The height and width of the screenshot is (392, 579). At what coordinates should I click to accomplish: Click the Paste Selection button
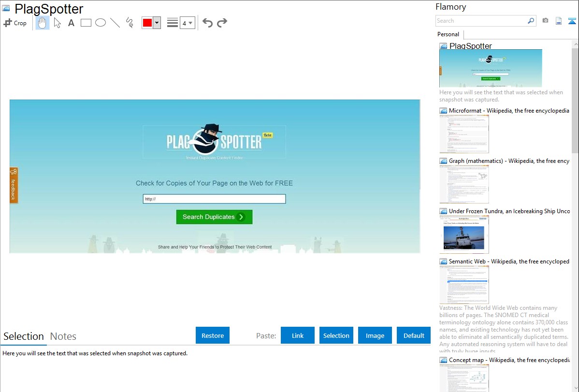pyautogui.click(x=336, y=335)
